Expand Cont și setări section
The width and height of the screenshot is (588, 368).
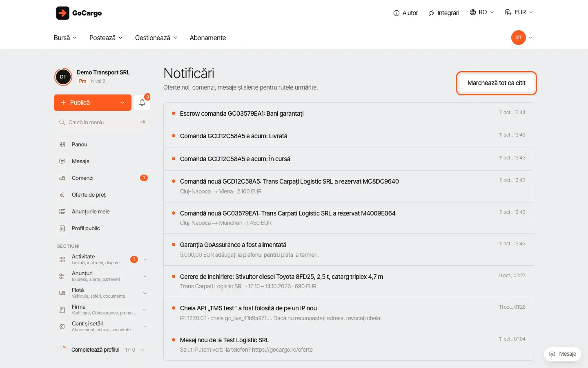(102, 326)
